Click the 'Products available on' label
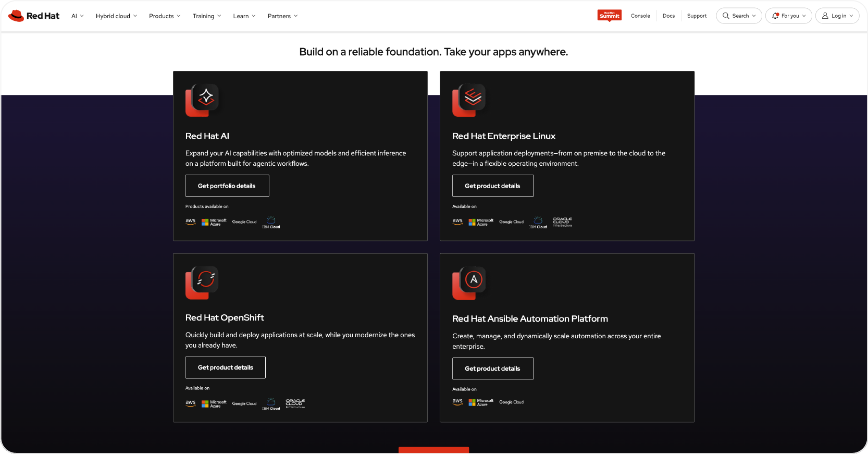 click(207, 206)
